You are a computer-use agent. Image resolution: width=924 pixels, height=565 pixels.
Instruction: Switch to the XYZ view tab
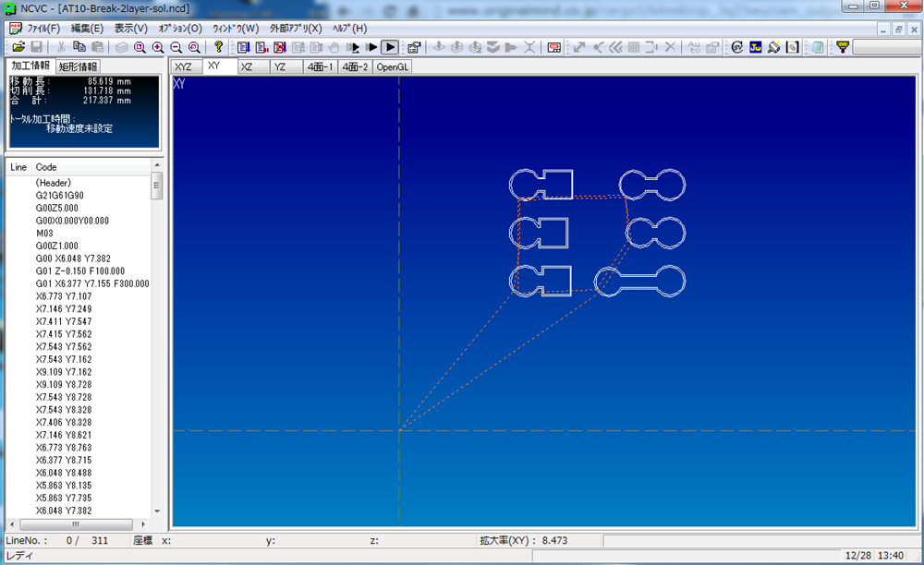pyautogui.click(x=184, y=66)
